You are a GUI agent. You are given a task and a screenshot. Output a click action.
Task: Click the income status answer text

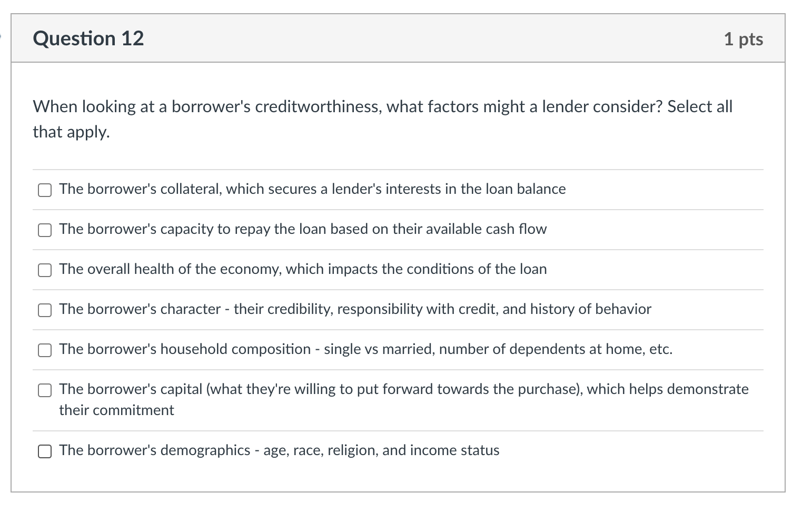(x=279, y=451)
